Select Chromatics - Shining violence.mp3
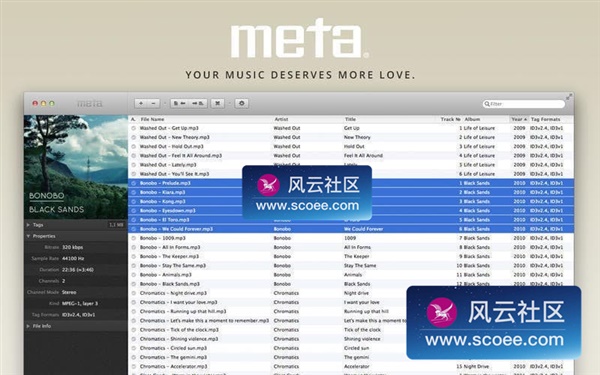 179,339
